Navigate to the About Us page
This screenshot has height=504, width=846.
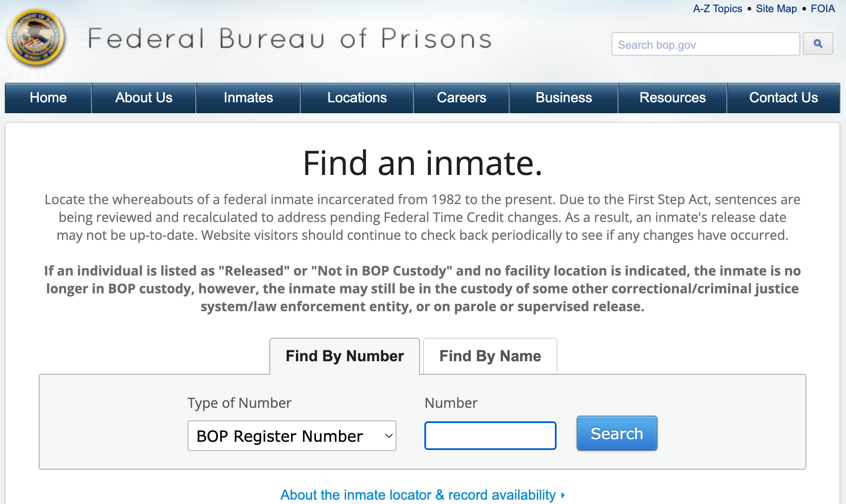(x=144, y=98)
